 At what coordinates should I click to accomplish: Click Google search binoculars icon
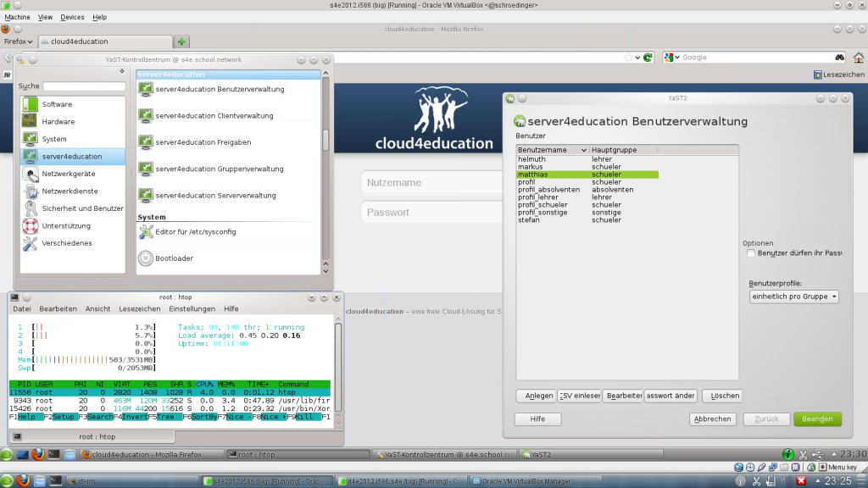(x=840, y=57)
